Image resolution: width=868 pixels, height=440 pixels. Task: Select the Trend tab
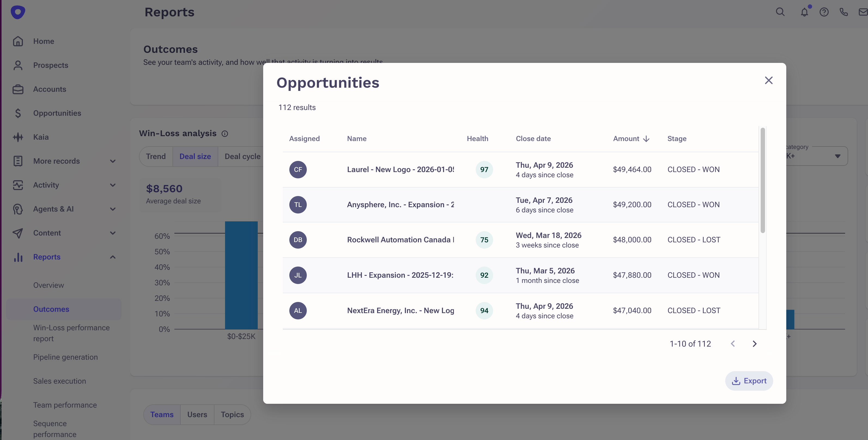pos(156,157)
